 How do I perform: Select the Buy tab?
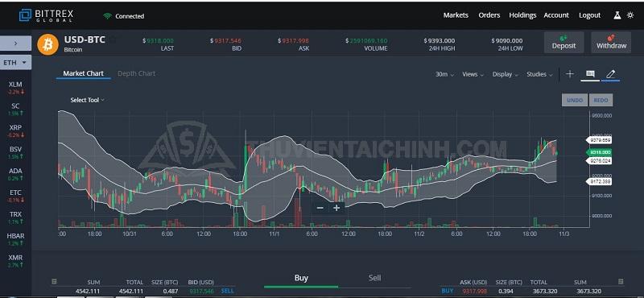click(301, 278)
